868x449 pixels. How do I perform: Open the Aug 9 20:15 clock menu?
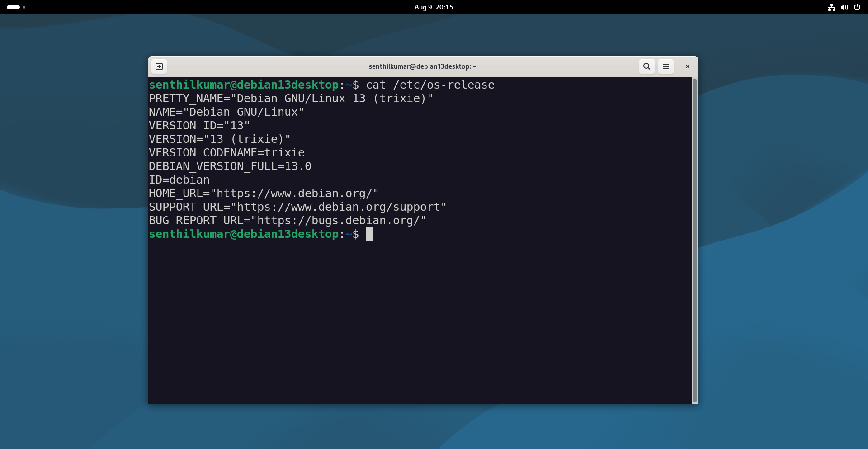coord(434,7)
